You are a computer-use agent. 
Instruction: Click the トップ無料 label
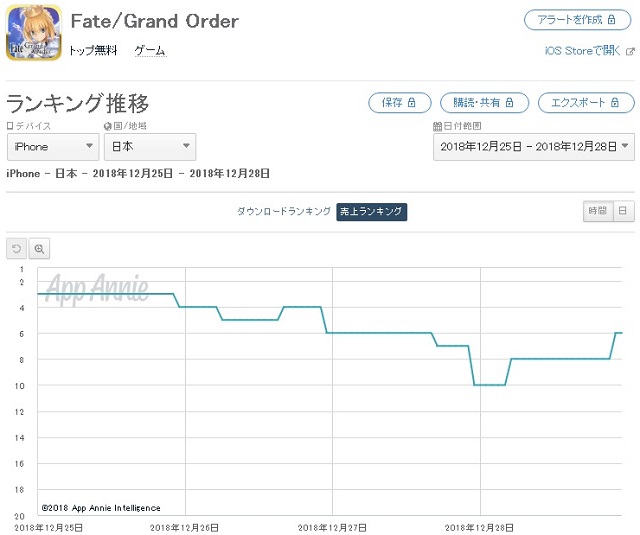[93, 51]
